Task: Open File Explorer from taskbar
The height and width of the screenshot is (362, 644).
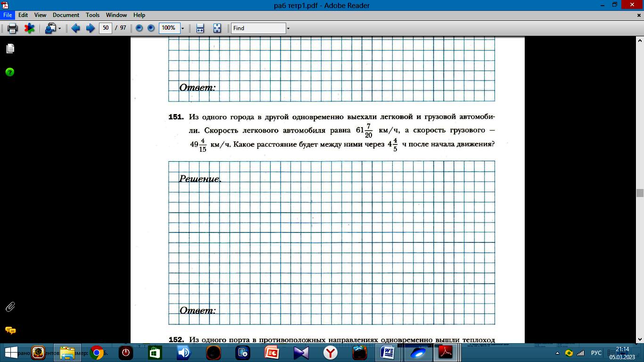Action: [67, 353]
